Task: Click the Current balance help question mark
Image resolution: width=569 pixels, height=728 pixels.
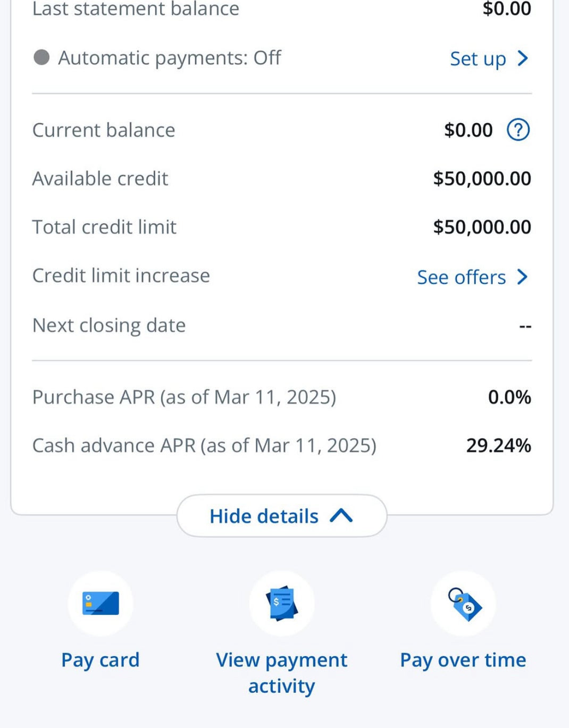Action: pos(518,130)
